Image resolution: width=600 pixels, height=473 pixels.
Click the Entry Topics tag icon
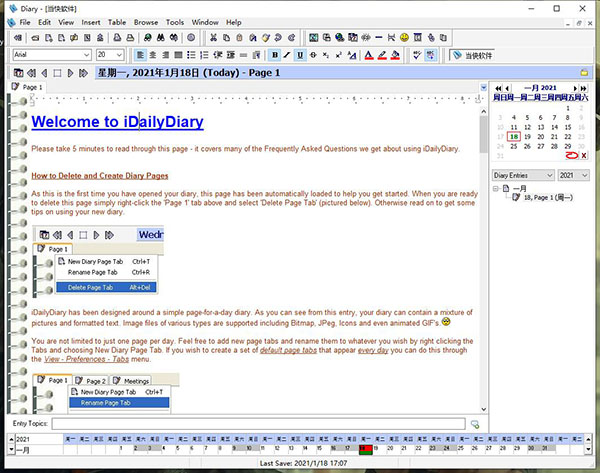pyautogui.click(x=475, y=424)
